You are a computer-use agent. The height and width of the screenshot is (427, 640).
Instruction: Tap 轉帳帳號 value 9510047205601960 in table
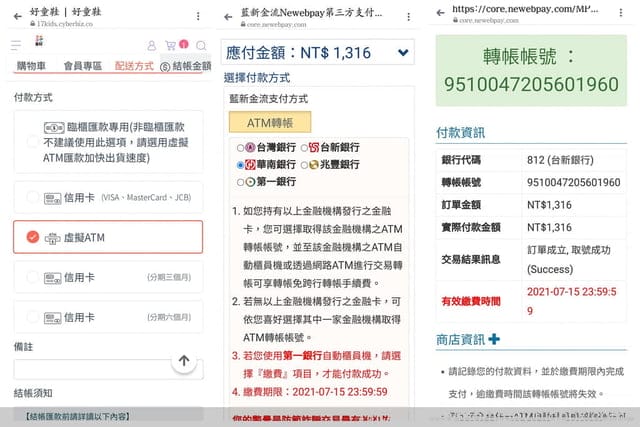(573, 182)
